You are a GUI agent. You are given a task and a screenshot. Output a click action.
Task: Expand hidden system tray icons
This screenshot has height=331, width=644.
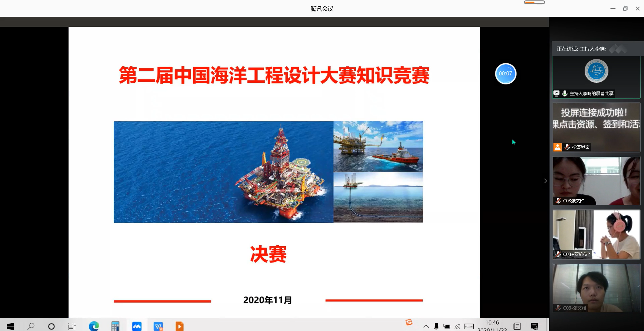coord(426,326)
